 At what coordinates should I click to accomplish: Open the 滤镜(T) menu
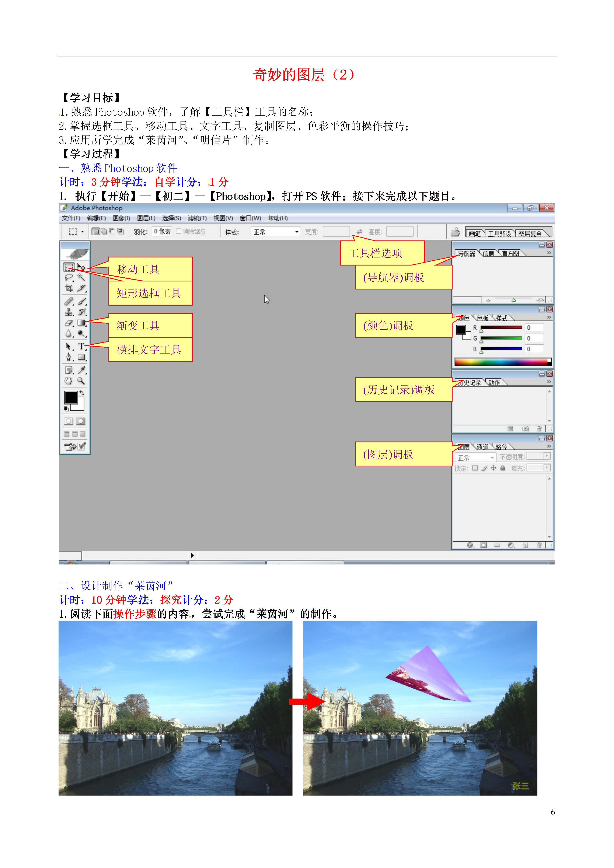coord(197,218)
